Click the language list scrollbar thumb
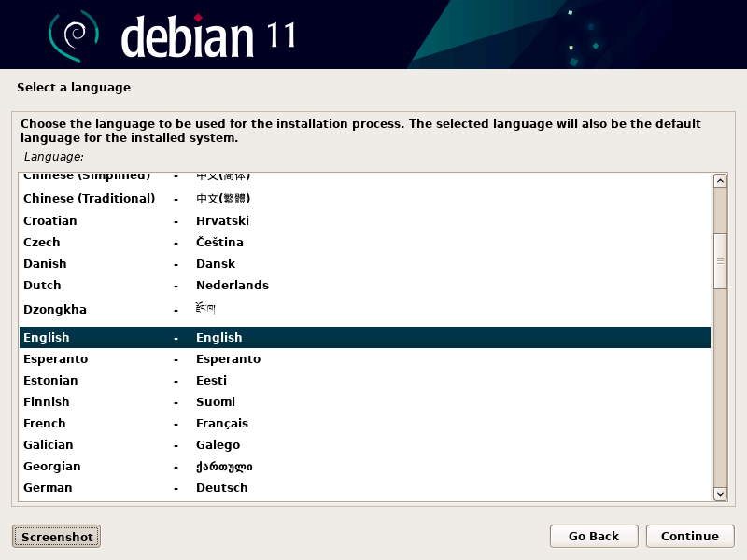747x560 pixels. [x=720, y=261]
